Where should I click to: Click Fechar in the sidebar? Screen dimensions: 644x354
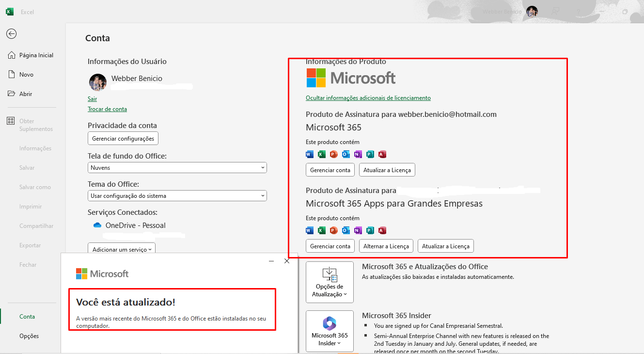point(28,265)
